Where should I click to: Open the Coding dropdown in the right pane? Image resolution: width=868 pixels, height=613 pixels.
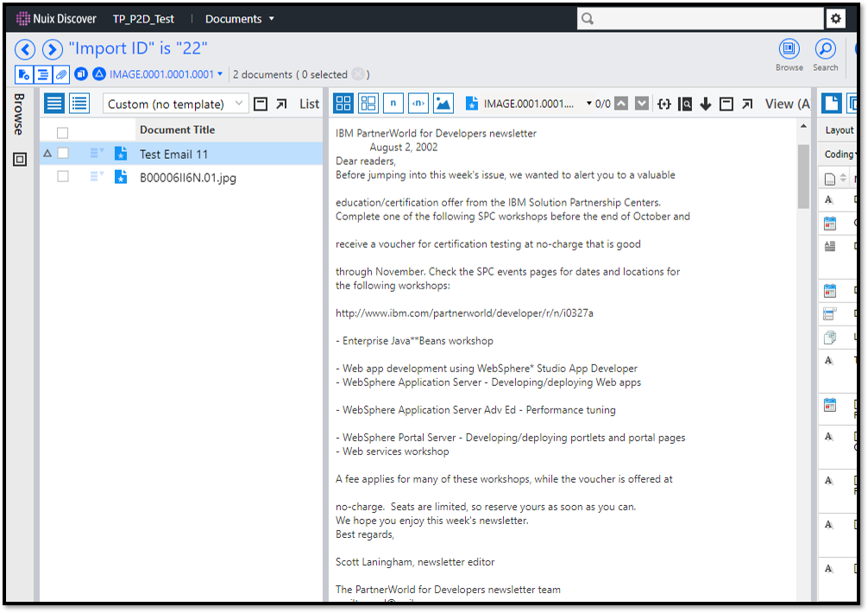pyautogui.click(x=840, y=155)
